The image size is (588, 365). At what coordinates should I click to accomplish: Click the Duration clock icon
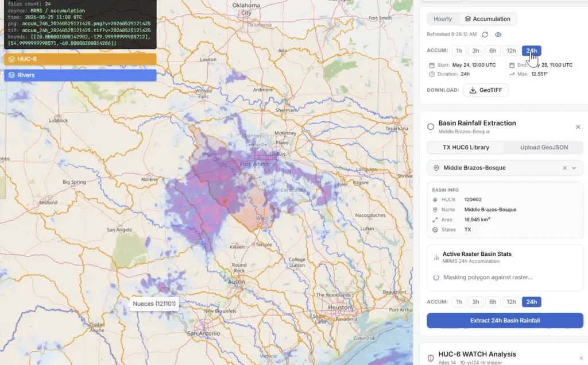pyautogui.click(x=432, y=74)
